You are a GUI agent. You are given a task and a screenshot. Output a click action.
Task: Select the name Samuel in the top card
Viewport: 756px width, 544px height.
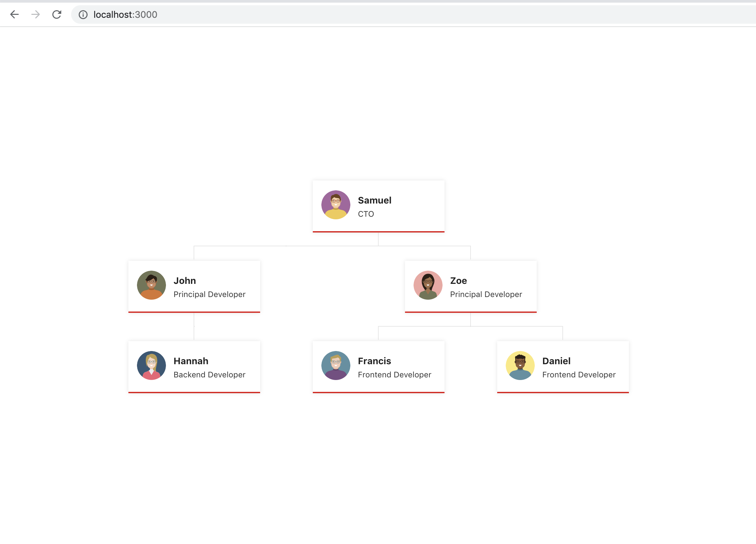click(x=375, y=200)
